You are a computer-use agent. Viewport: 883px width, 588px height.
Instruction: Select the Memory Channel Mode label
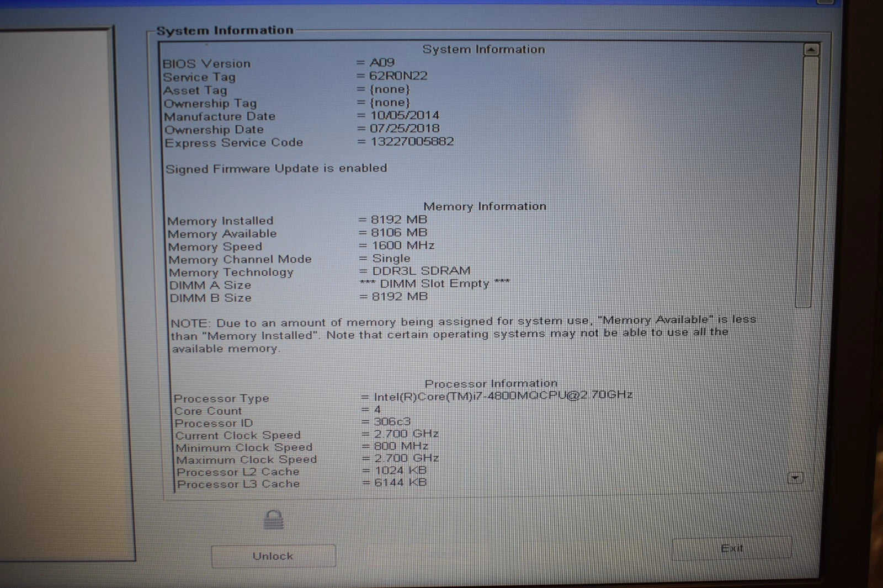pyautogui.click(x=240, y=259)
